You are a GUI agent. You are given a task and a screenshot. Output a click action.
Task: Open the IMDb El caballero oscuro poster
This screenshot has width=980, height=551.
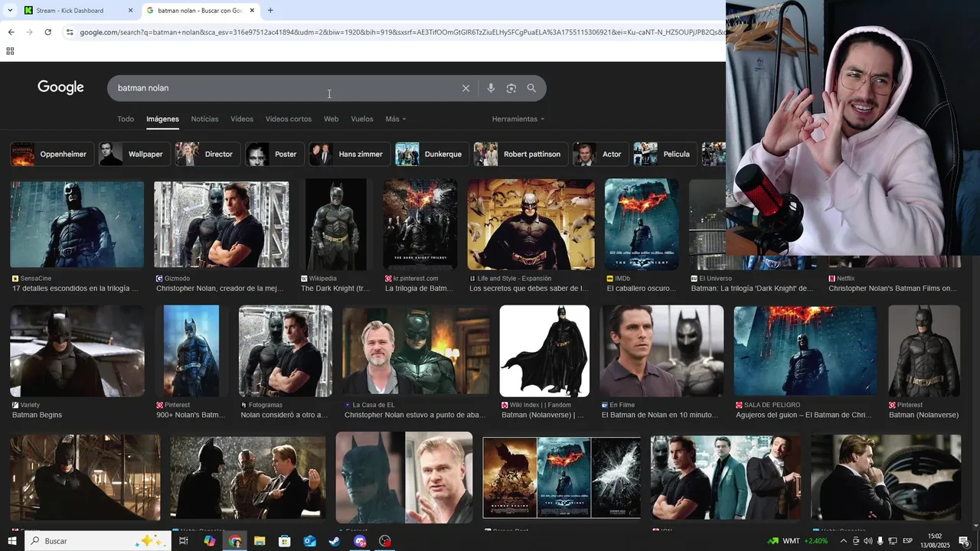click(642, 225)
